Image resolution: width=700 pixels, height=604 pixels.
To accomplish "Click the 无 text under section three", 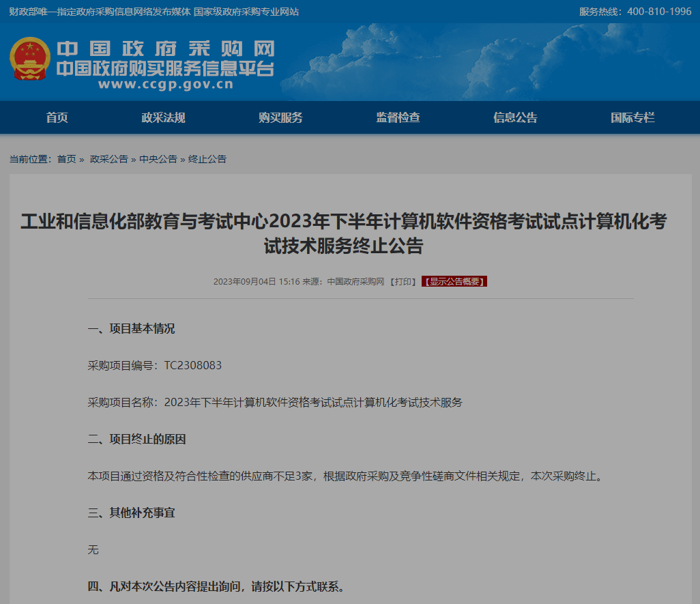I will [93, 550].
